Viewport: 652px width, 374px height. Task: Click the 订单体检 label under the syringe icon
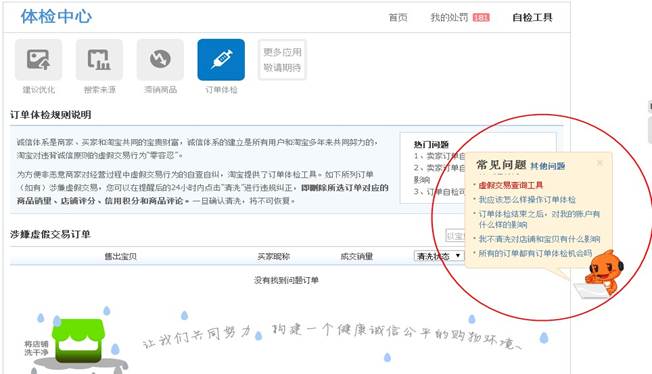(221, 89)
